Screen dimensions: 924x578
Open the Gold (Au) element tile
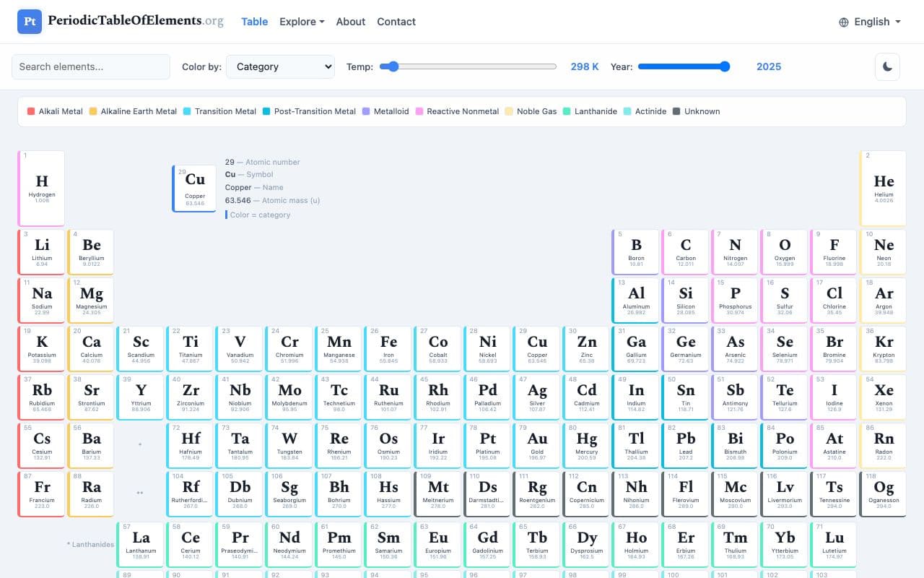pyautogui.click(x=536, y=444)
